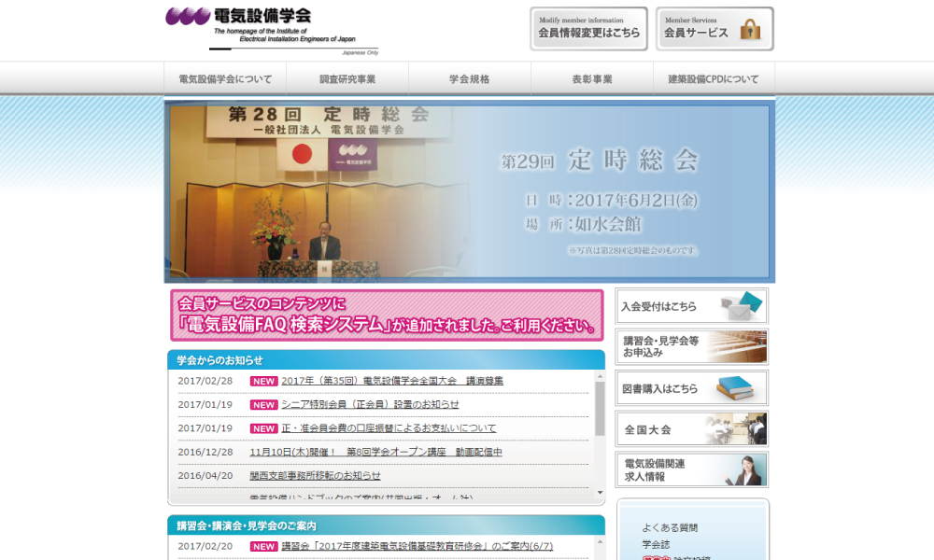The width and height of the screenshot is (934, 560).
Task: Open the 図書購入はこちら books banner
Action: coord(691,388)
